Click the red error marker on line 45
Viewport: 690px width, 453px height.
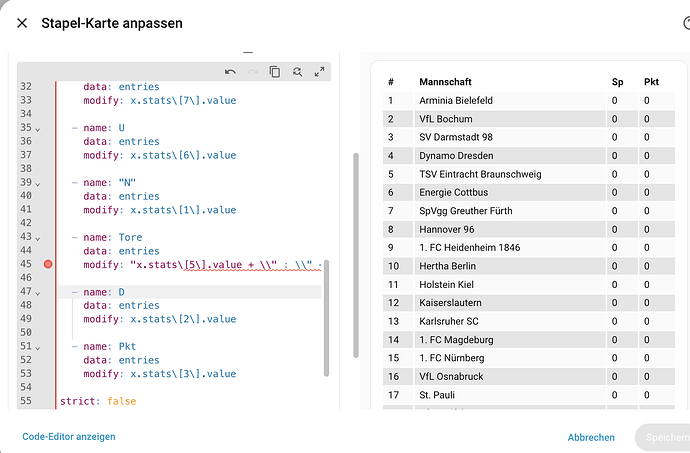[x=48, y=264]
